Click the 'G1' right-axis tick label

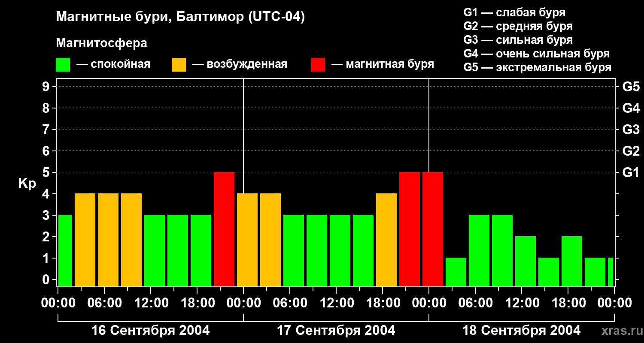click(631, 172)
